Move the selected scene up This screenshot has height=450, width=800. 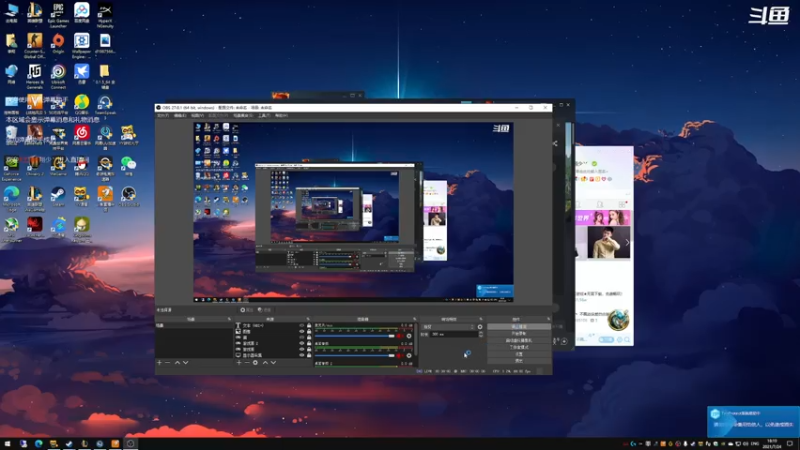click(x=177, y=363)
